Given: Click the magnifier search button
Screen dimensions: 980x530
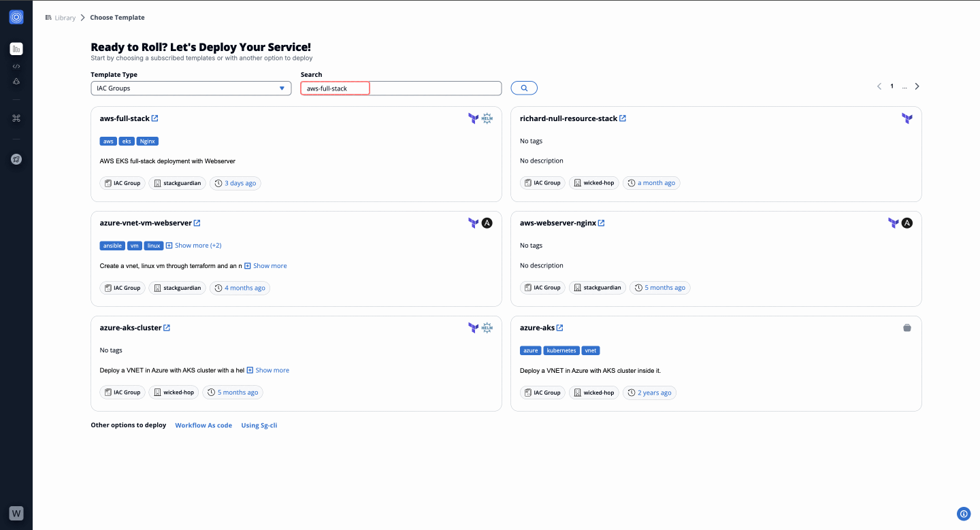Looking at the screenshot, I should click(524, 88).
